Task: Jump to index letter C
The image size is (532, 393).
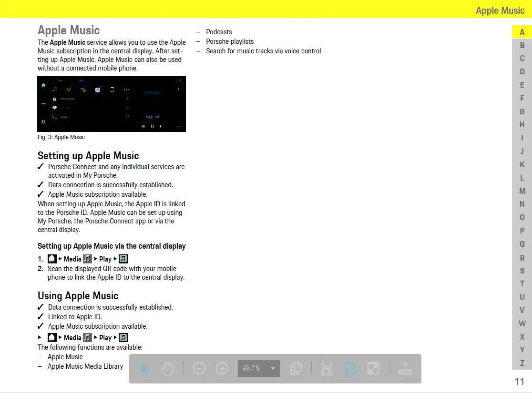Action: (x=522, y=58)
